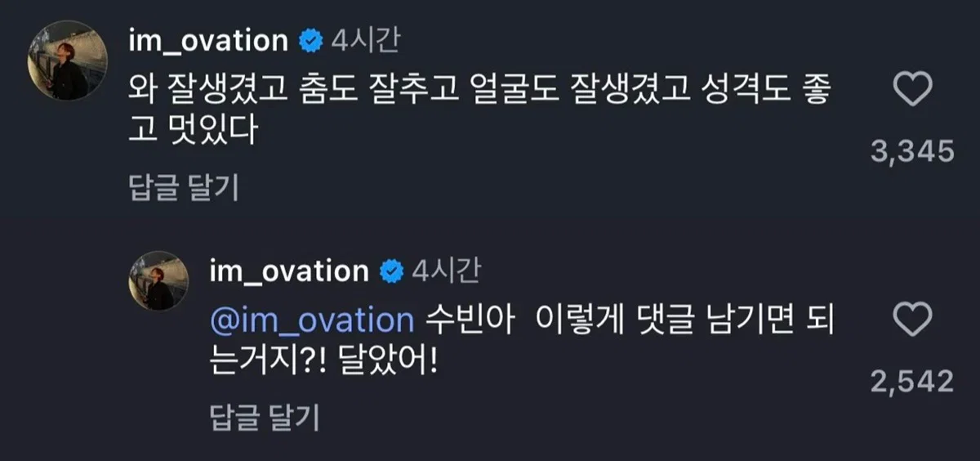Screen dimensions: 980x461
Task: Click 답글 달기 under the top comment
Action: 184,188
